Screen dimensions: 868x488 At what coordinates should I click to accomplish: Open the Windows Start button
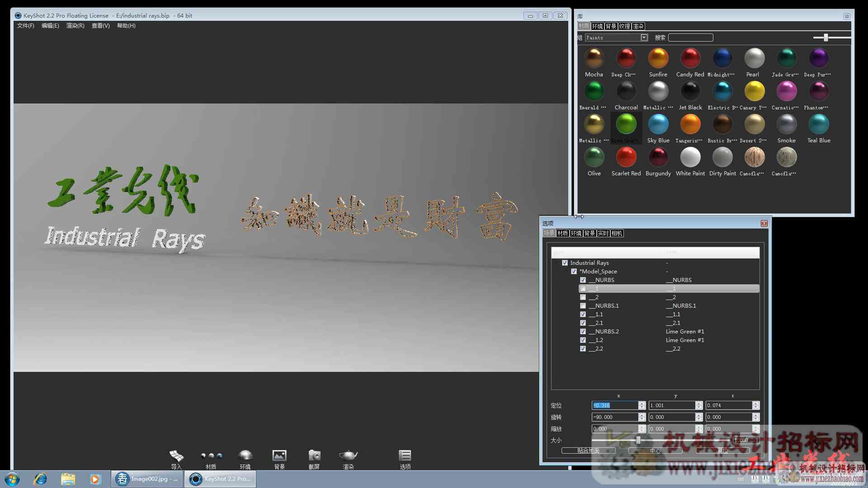pyautogui.click(x=12, y=479)
